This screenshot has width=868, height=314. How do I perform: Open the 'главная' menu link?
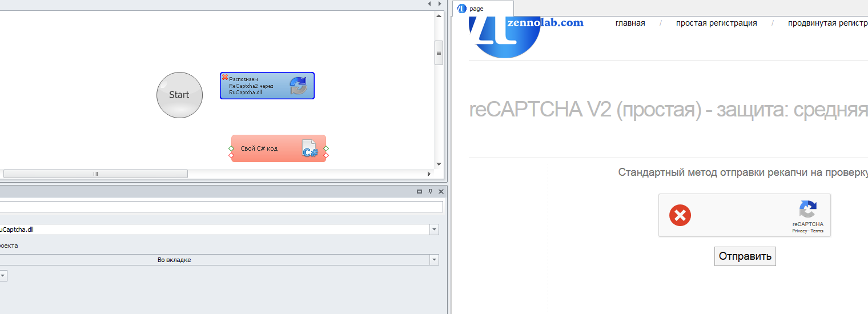point(630,23)
